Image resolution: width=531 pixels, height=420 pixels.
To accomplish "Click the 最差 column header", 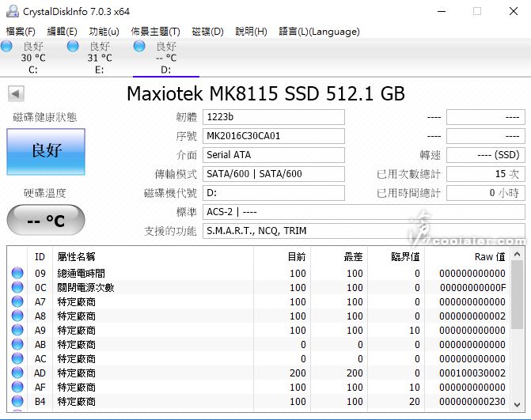I will point(339,257).
